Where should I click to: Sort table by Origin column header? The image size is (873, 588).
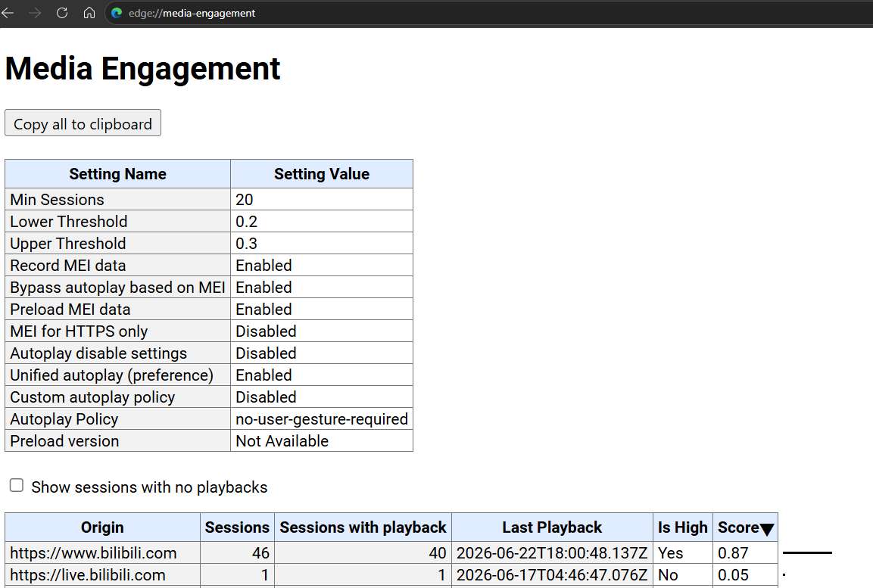point(102,527)
